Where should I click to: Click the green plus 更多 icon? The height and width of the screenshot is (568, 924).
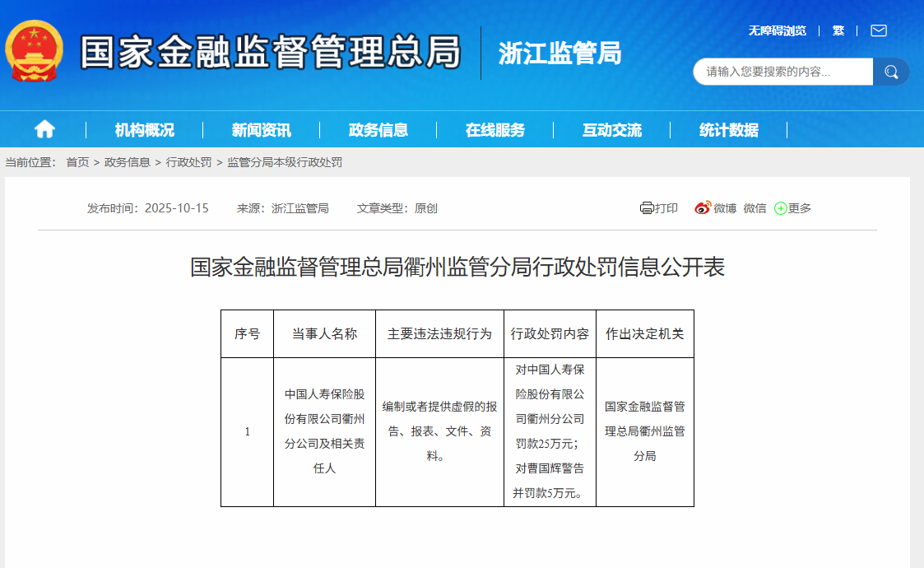coord(780,208)
